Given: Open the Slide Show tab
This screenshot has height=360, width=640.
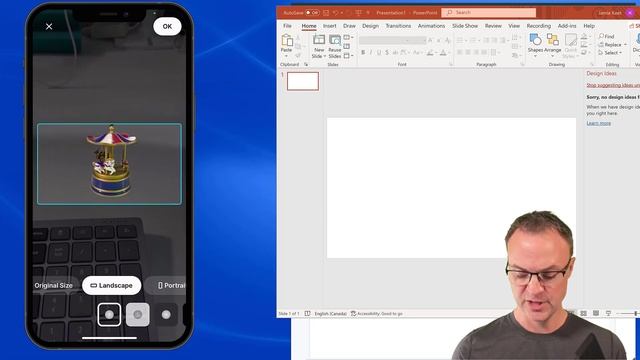Looking at the screenshot, I should coord(465,26).
